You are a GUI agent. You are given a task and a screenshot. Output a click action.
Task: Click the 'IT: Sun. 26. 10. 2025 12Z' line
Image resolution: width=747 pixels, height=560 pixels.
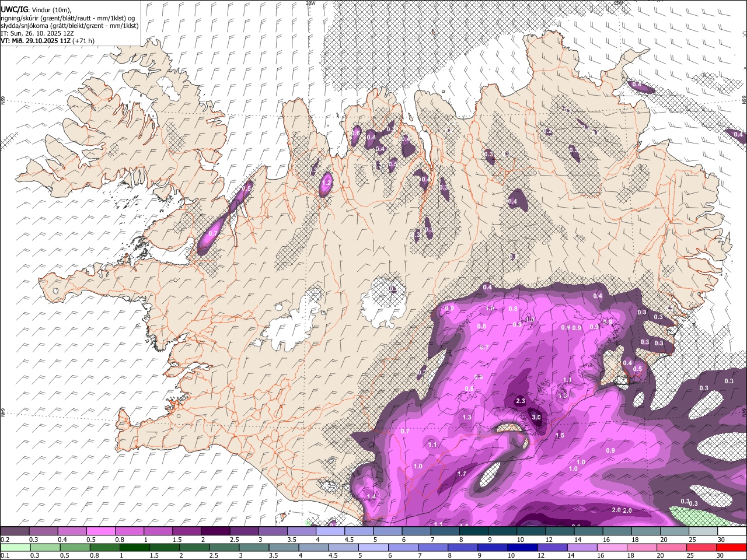(39, 33)
